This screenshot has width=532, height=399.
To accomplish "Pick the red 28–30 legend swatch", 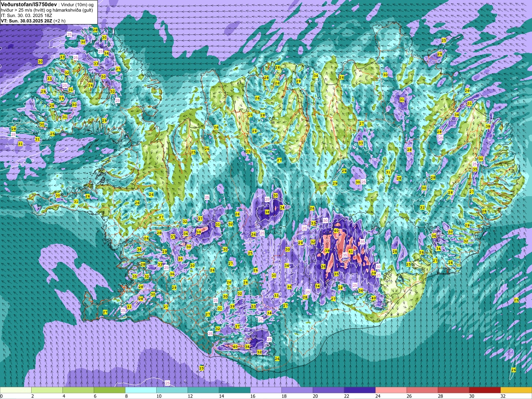I will [x=453, y=390].
